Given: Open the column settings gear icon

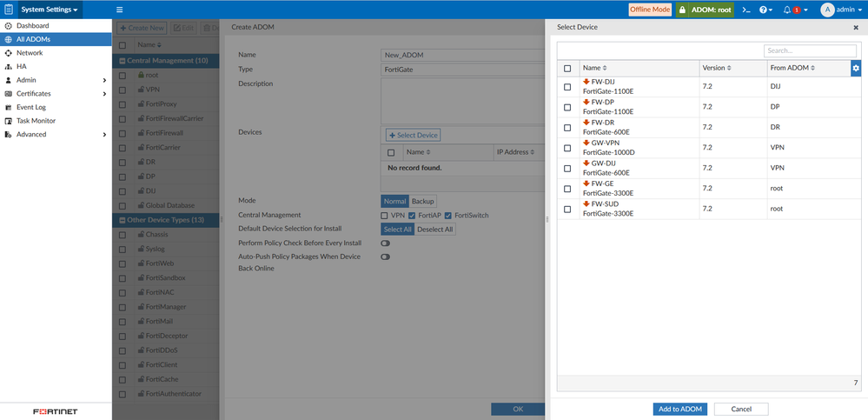Looking at the screenshot, I should tap(856, 68).
